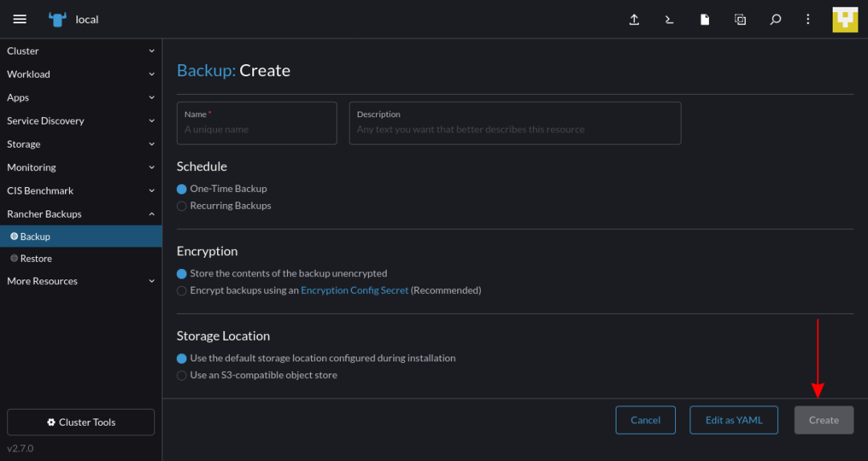Expand the Apps section chevron
Image resolution: width=868 pixels, height=461 pixels.
point(152,97)
